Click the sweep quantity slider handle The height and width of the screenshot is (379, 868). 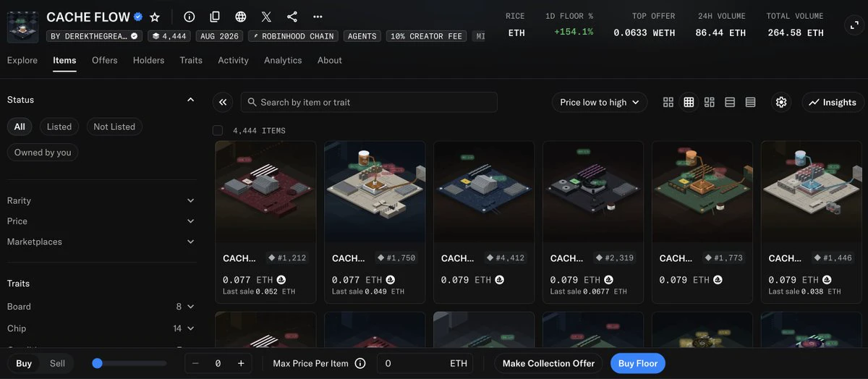[x=98, y=363]
